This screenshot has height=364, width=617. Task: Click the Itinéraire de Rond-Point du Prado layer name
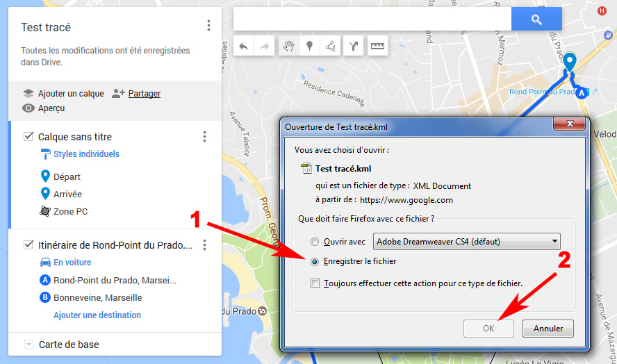click(x=115, y=245)
